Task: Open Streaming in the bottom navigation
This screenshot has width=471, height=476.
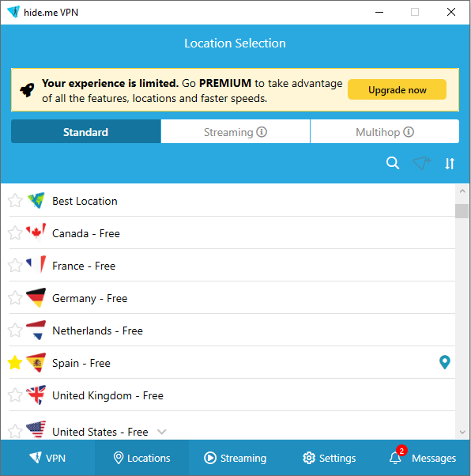Action: [x=236, y=458]
